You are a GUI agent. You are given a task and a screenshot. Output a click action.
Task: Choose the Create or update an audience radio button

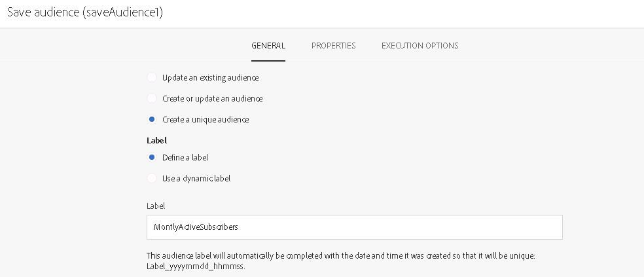tap(152, 99)
